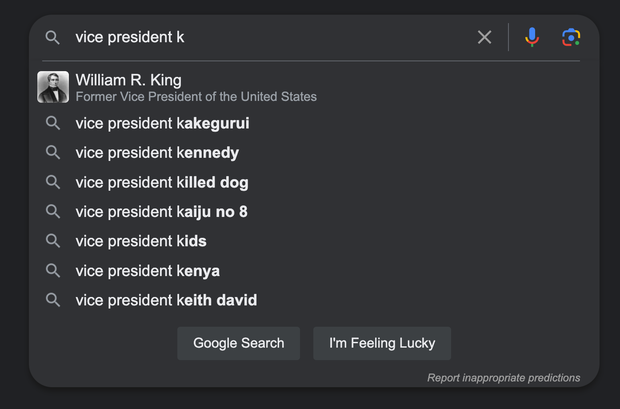
Task: Choose "vice president kids" suggestion
Action: point(141,241)
